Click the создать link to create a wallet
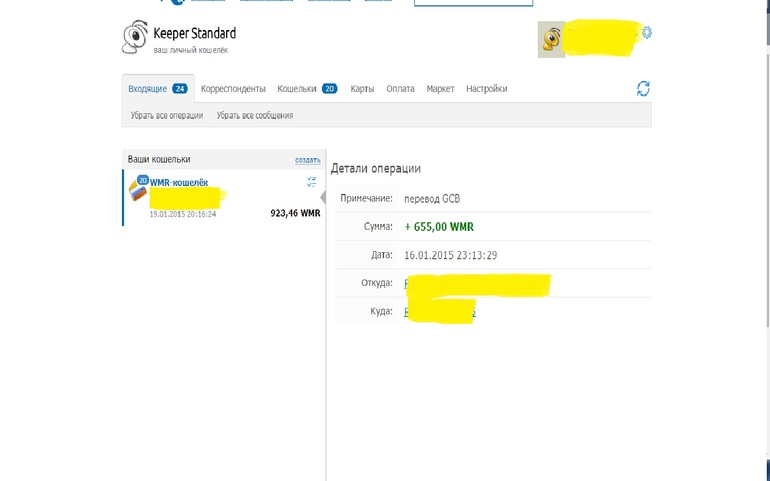The width and height of the screenshot is (770, 481). pos(307,160)
